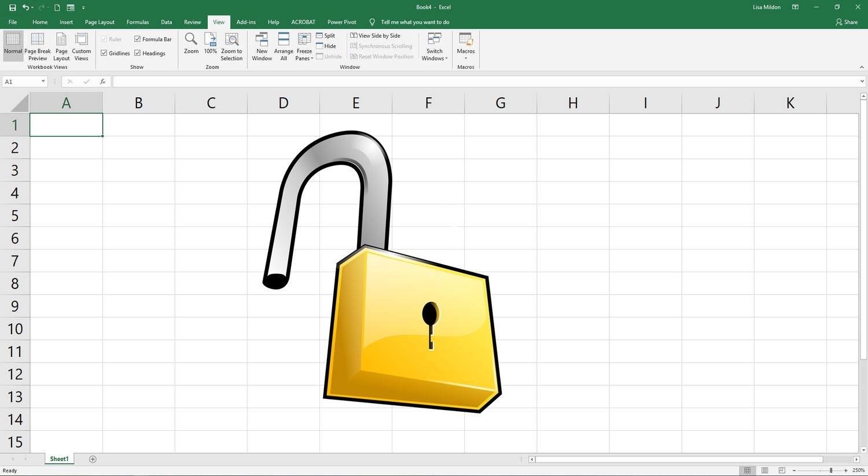Click the Share button
Viewport: 868px width, 476px height.
click(x=847, y=22)
